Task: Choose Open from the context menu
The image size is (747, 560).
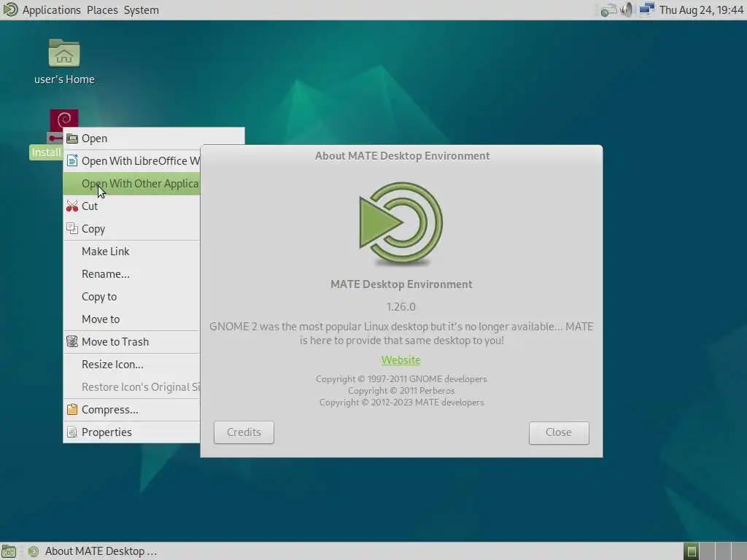Action: coord(154,139)
